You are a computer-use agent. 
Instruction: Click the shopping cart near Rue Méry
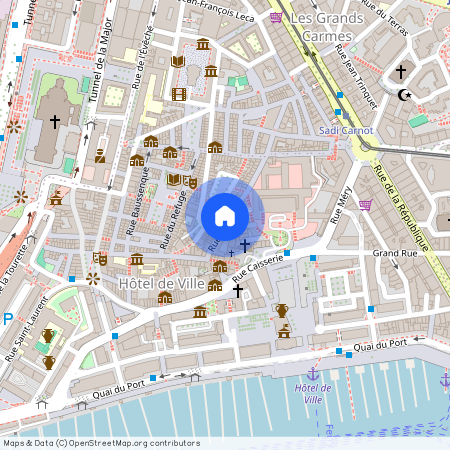pyautogui.click(x=366, y=205)
